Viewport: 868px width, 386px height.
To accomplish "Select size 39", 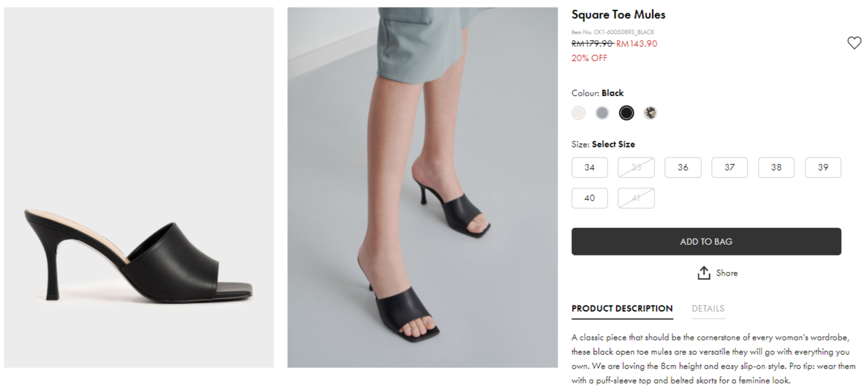I will [x=823, y=167].
